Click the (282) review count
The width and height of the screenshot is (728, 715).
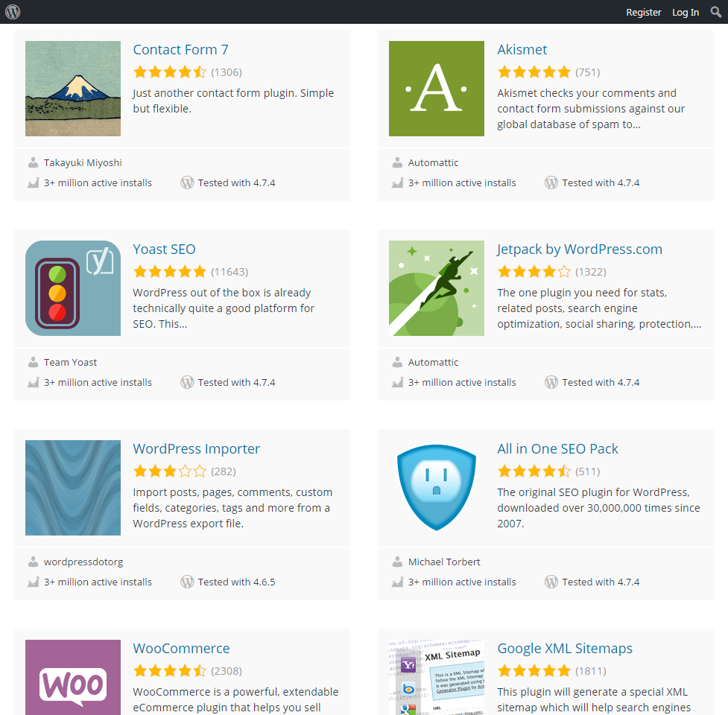[x=224, y=471]
